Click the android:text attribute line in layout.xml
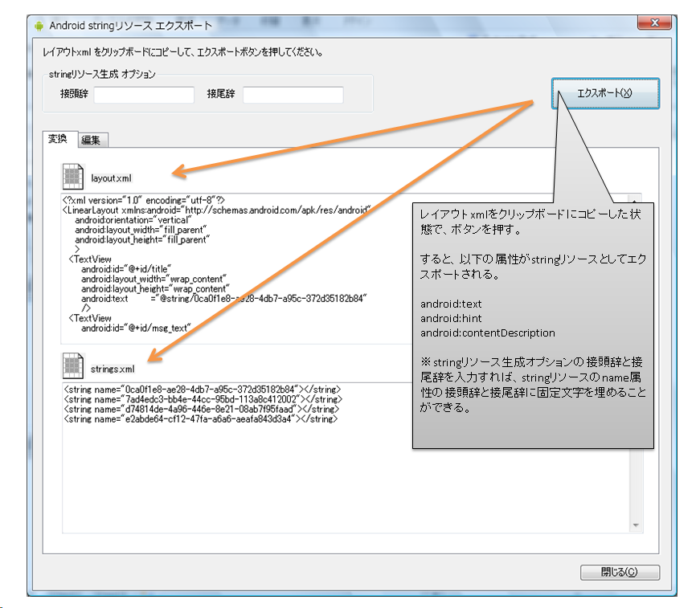The width and height of the screenshot is (700, 608). point(225,299)
